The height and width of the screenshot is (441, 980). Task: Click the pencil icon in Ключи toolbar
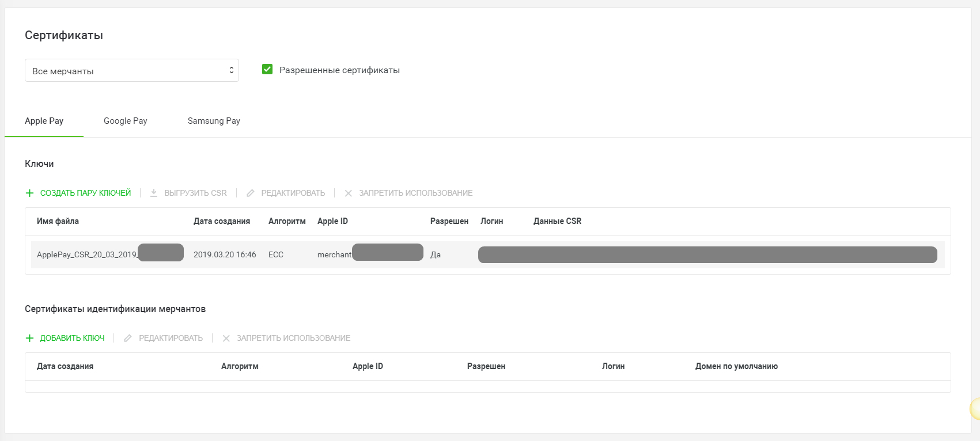[x=251, y=193]
